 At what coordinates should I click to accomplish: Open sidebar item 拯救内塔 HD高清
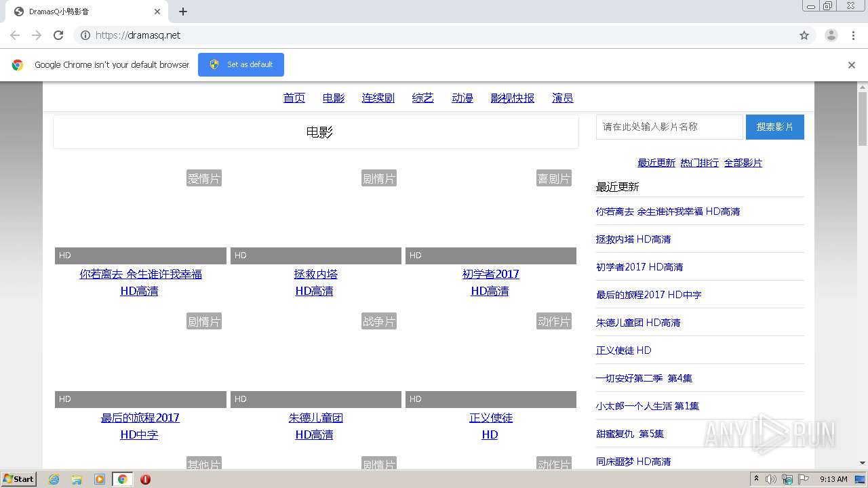(x=633, y=239)
